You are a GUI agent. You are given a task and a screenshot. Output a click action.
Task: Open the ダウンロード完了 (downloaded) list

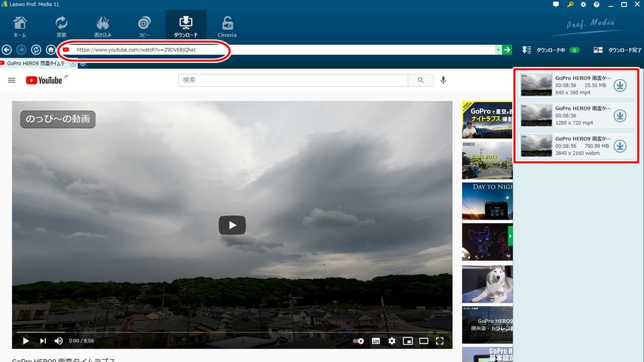coord(617,50)
